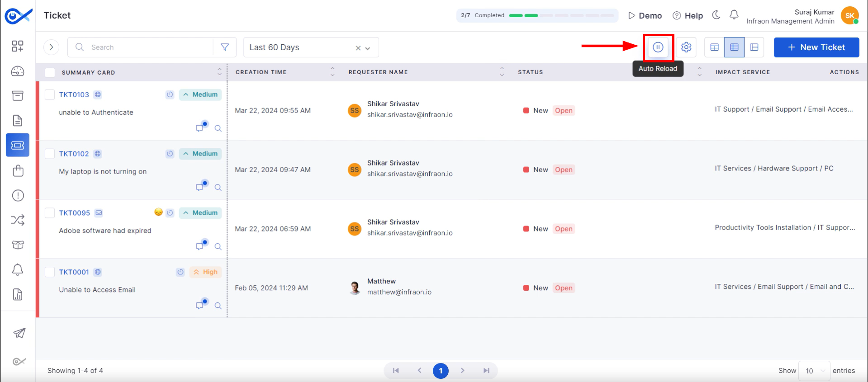
Task: Expand the show entries count dropdown
Action: [814, 371]
